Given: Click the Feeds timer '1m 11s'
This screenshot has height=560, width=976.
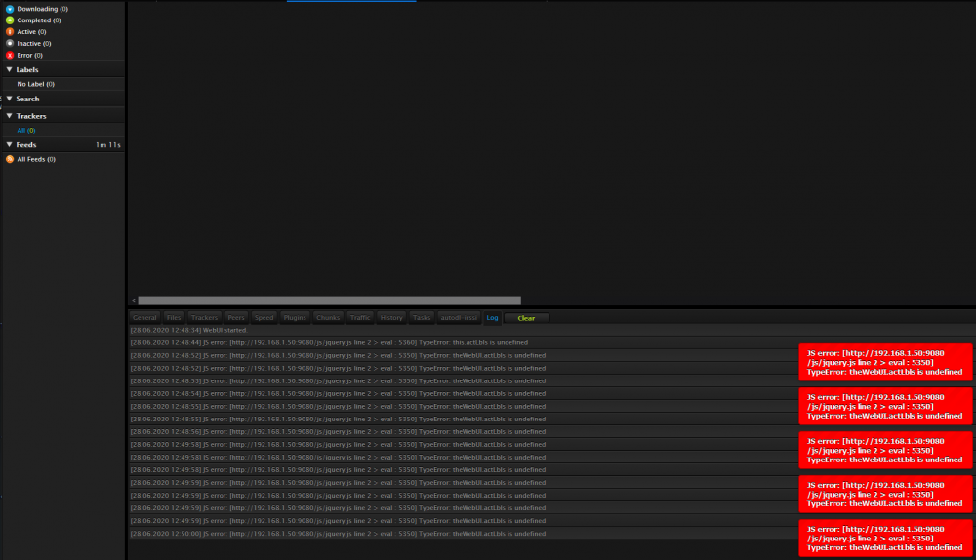Looking at the screenshot, I should [x=107, y=145].
